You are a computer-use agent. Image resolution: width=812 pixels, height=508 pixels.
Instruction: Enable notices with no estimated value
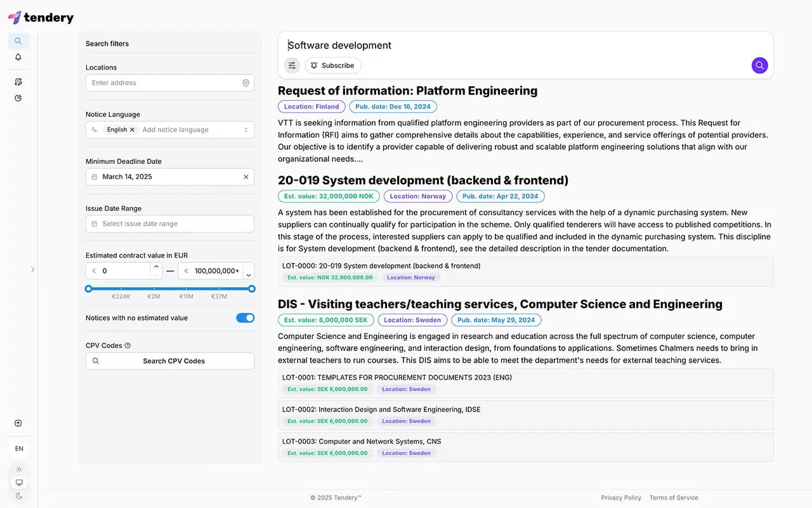tap(245, 317)
